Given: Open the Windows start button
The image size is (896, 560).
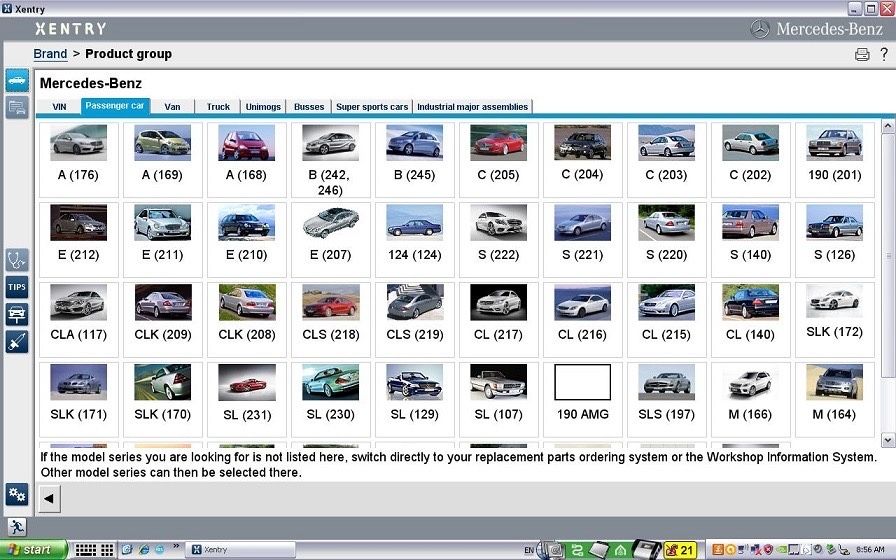Looking at the screenshot, I should (33, 550).
